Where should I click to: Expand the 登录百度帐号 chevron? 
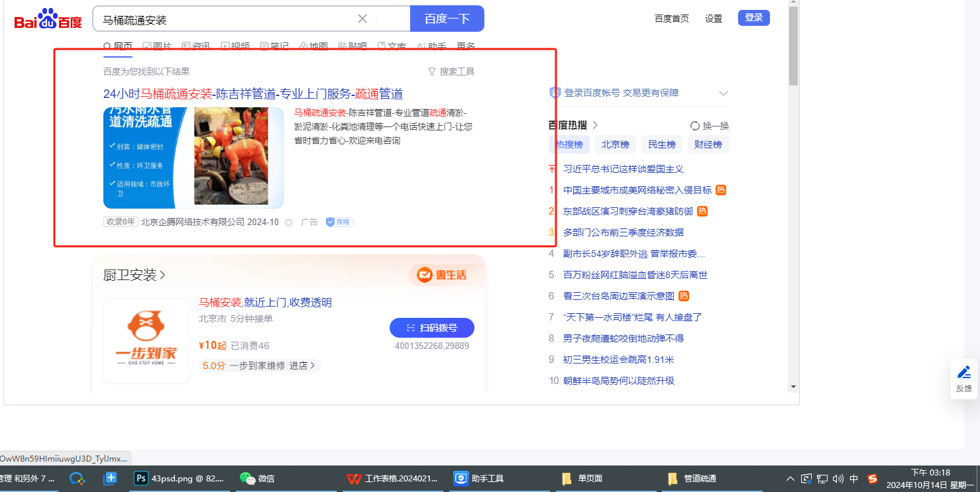(723, 93)
